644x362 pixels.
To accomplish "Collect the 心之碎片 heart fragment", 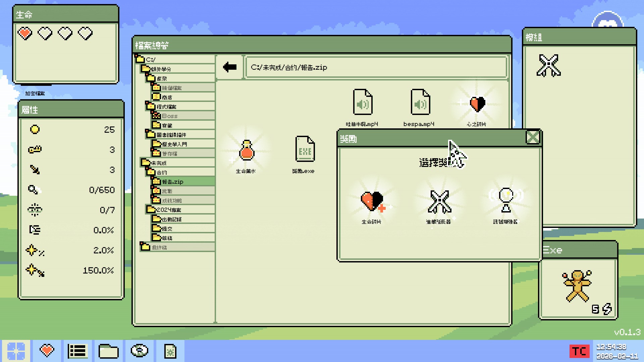I will 477,105.
